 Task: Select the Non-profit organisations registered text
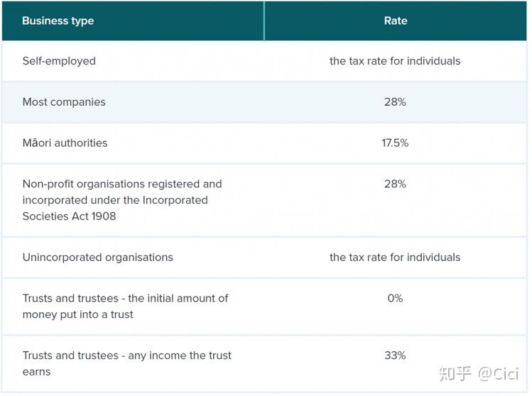[x=122, y=184]
